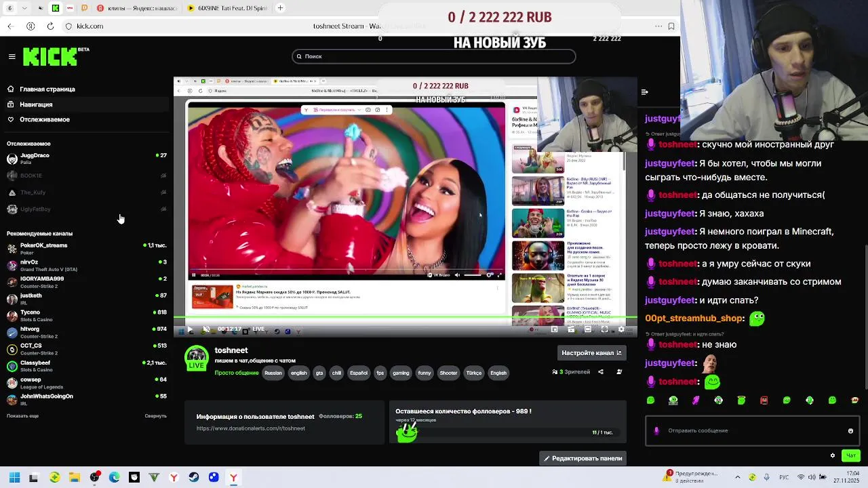Share the stream icon

click(601, 371)
